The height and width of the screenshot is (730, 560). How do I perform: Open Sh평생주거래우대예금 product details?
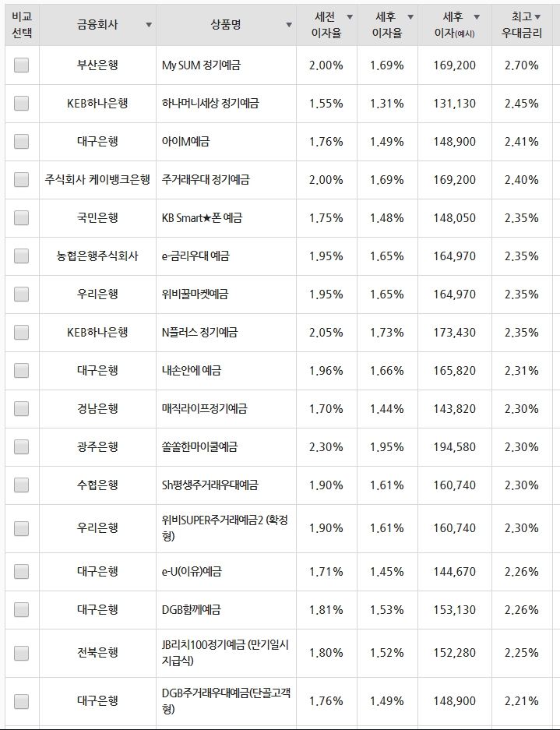point(210,485)
